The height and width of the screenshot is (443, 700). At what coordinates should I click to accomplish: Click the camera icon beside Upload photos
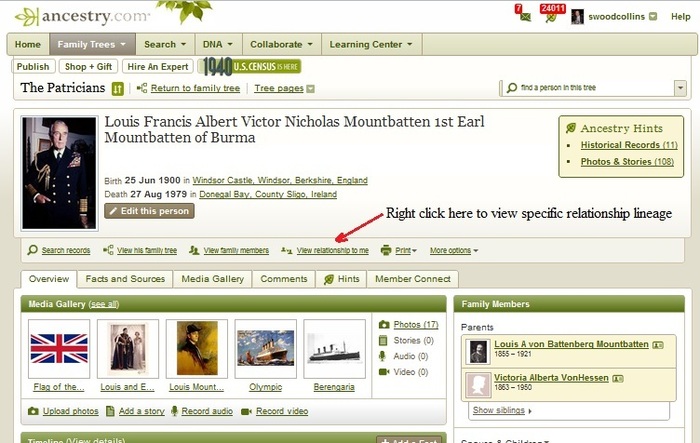33,411
